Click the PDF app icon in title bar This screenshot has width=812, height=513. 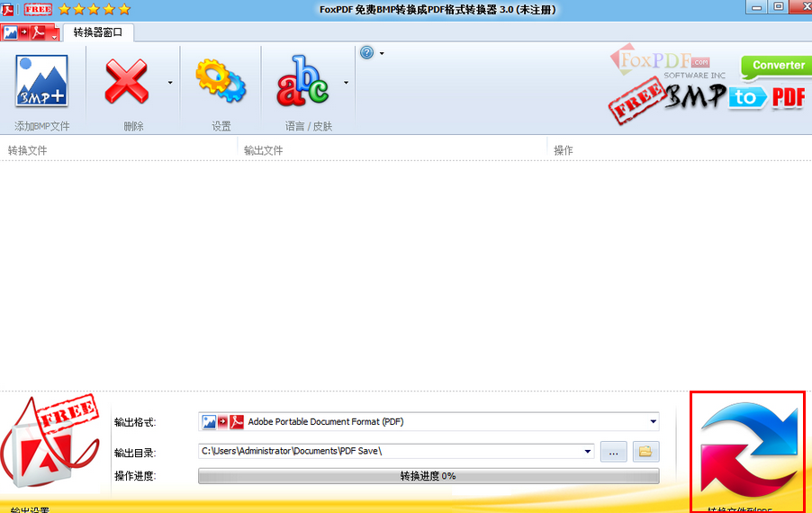[8, 9]
